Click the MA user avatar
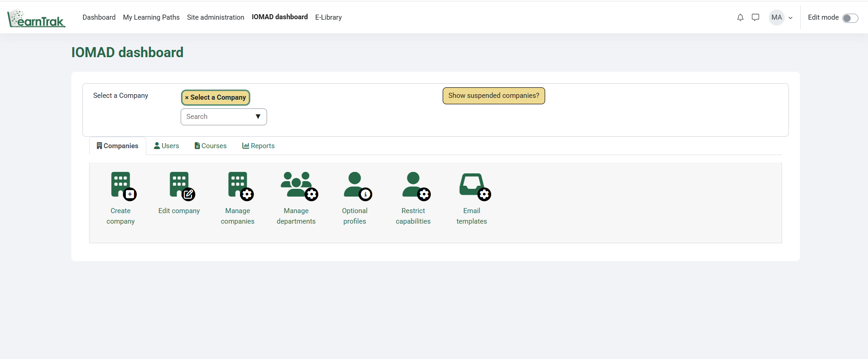 777,17
